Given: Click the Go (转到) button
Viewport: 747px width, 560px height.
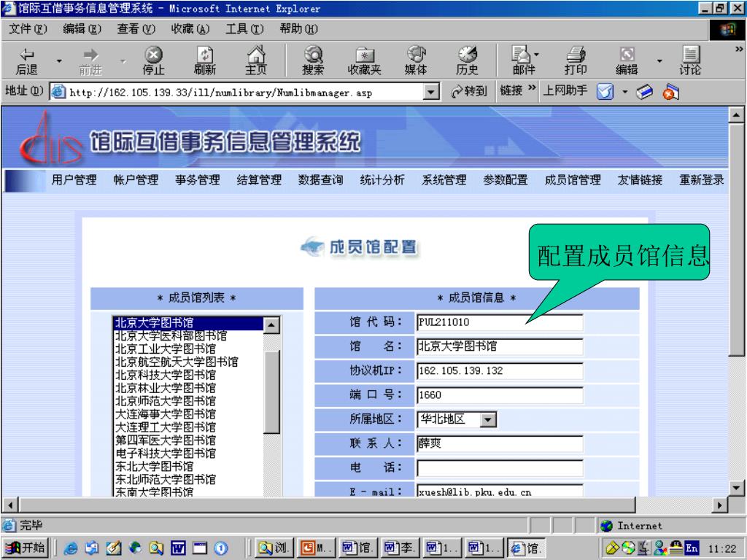Looking at the screenshot, I should (x=469, y=90).
